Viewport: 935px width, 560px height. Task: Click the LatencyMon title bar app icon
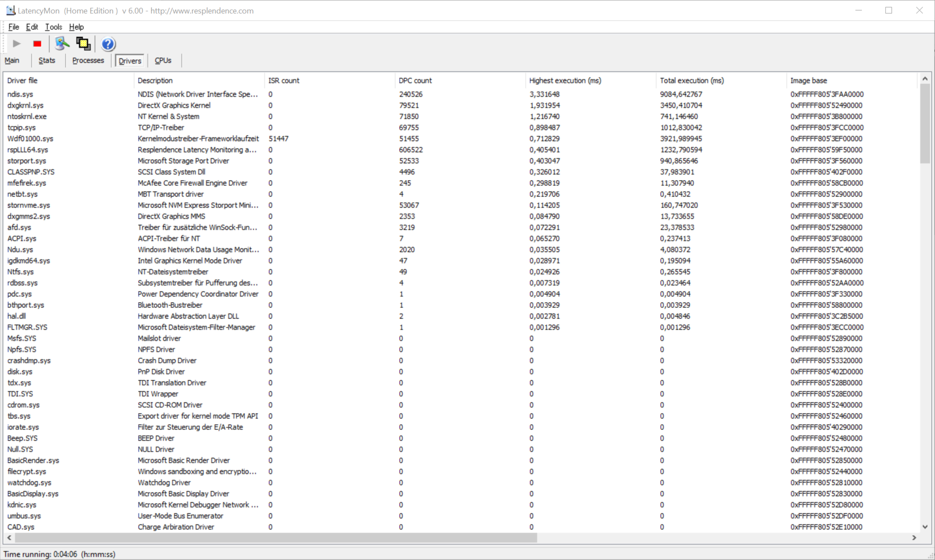pos(10,10)
